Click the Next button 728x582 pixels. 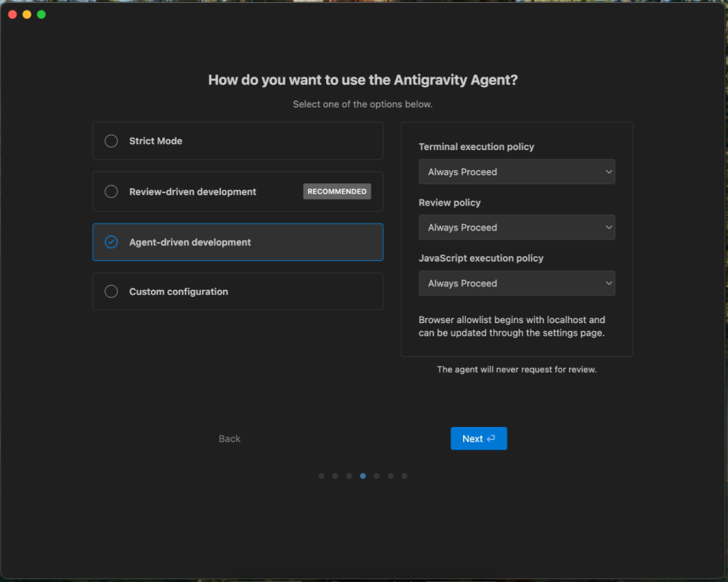(479, 439)
